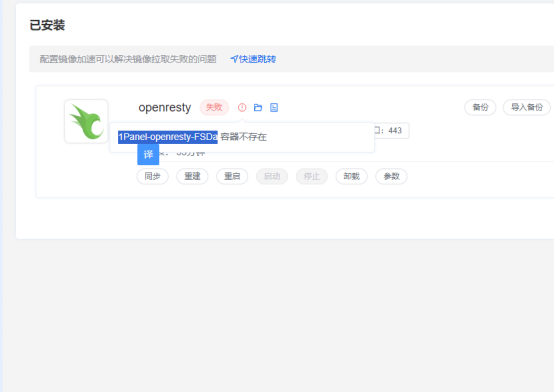The image size is (554, 392).
Task: Click the openresty app name
Action: click(165, 107)
